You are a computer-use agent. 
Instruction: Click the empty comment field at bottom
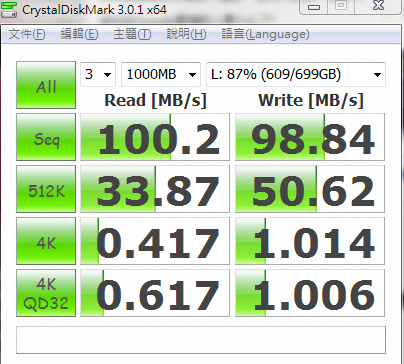[x=201, y=340]
